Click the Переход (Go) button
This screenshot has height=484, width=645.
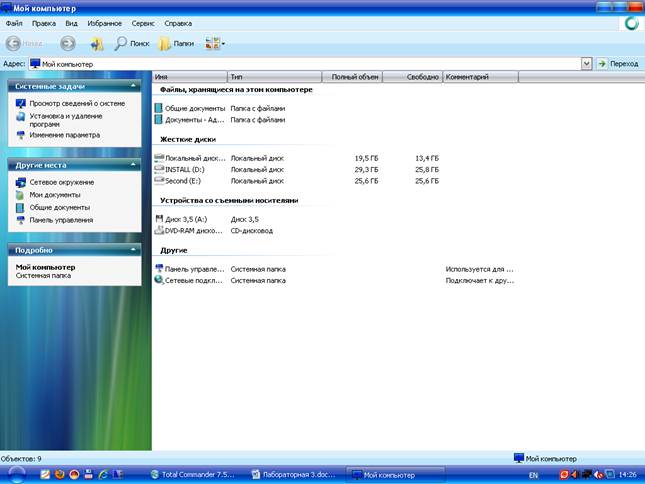[x=618, y=64]
